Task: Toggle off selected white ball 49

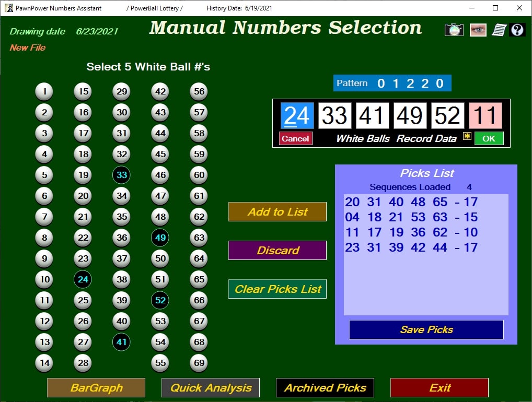Action: coord(160,238)
